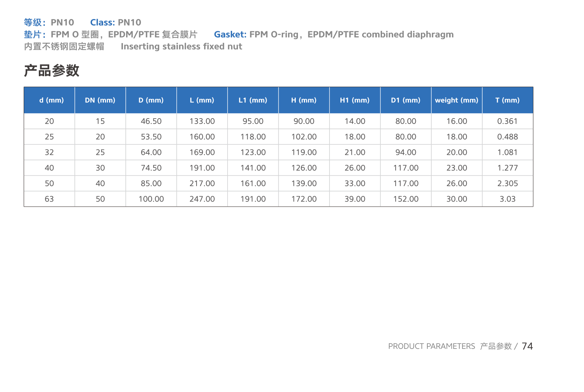Select the cell with value 133.00
584x392 pixels.
pos(202,121)
